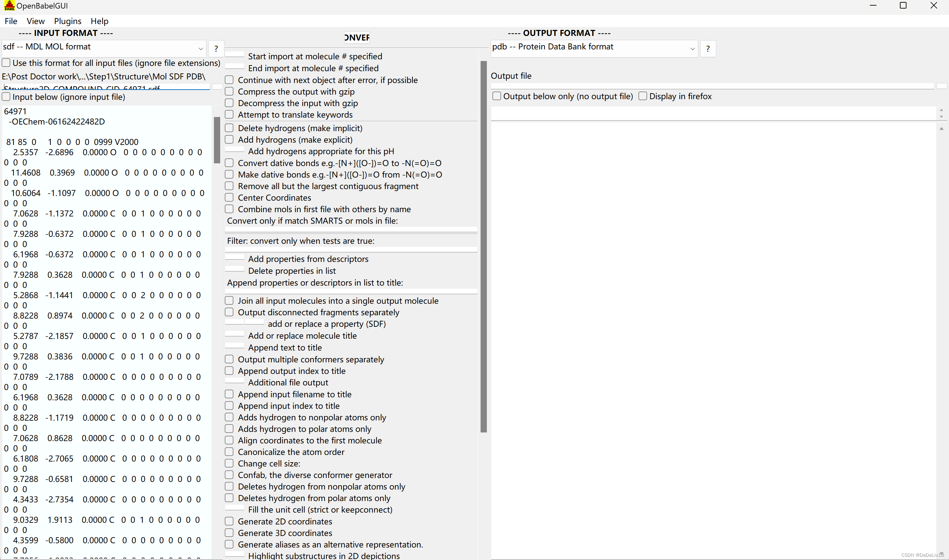Open the Plugins menu

click(x=68, y=21)
